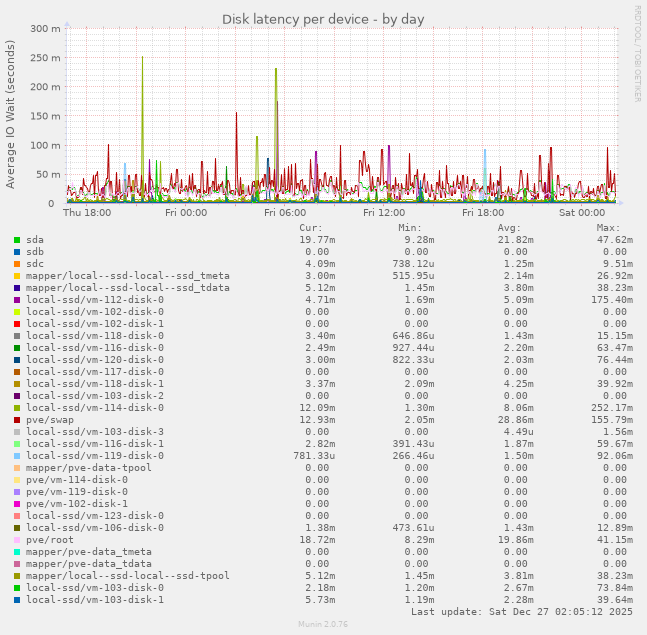This screenshot has height=635, width=647.
Task: Click the 'Avg:' column header
Action: (509, 228)
